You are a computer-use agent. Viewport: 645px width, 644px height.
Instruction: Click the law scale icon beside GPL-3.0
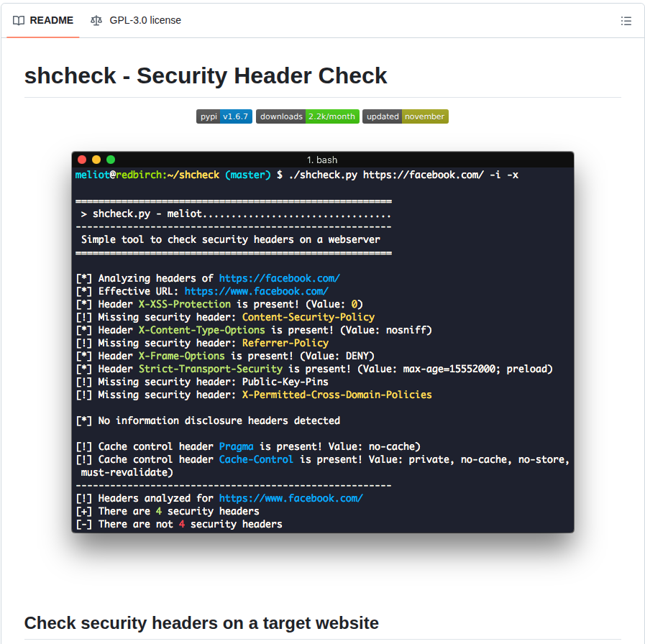point(96,20)
